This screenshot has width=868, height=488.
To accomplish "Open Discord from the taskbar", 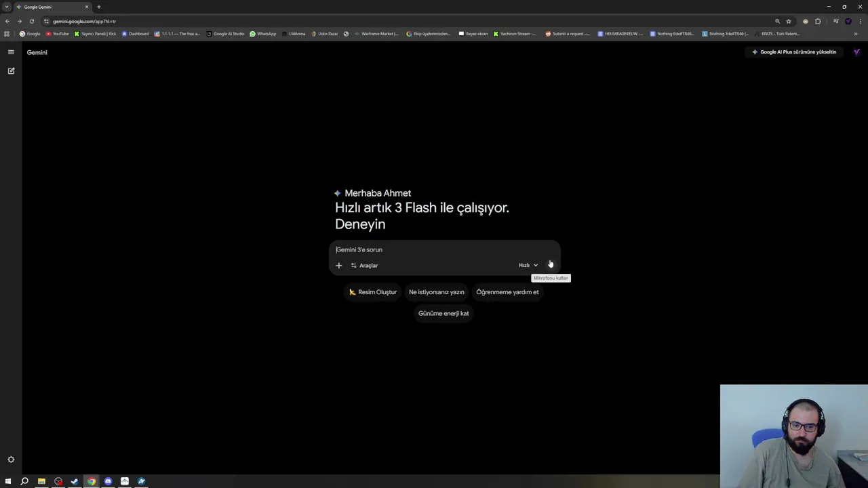I will click(108, 481).
